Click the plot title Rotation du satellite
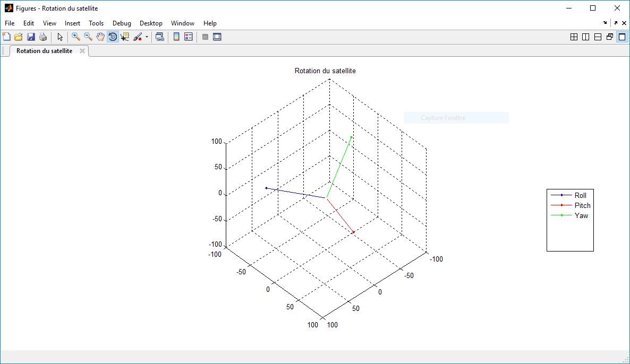630x364 pixels. [325, 71]
